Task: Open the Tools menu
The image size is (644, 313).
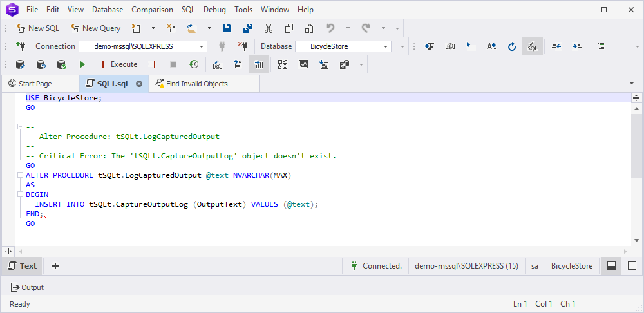Action: point(243,10)
